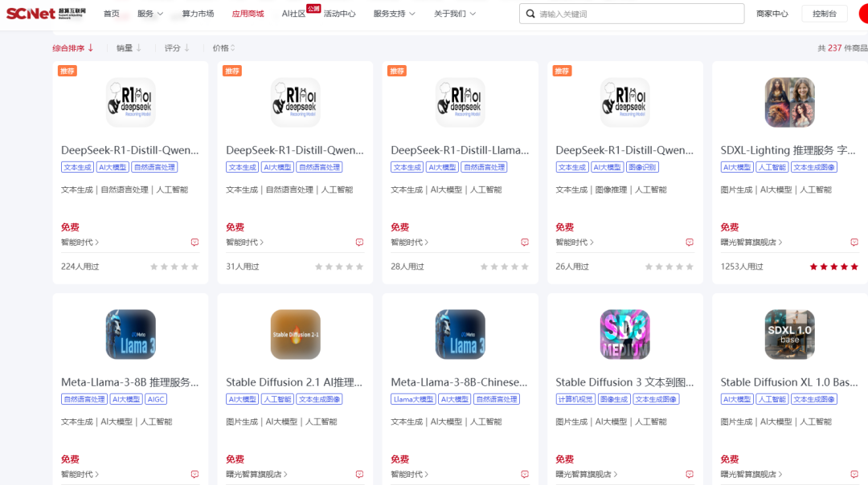Click favorite icon on SDXL-Lighting card
Image resolution: width=868 pixels, height=485 pixels.
pos(854,243)
